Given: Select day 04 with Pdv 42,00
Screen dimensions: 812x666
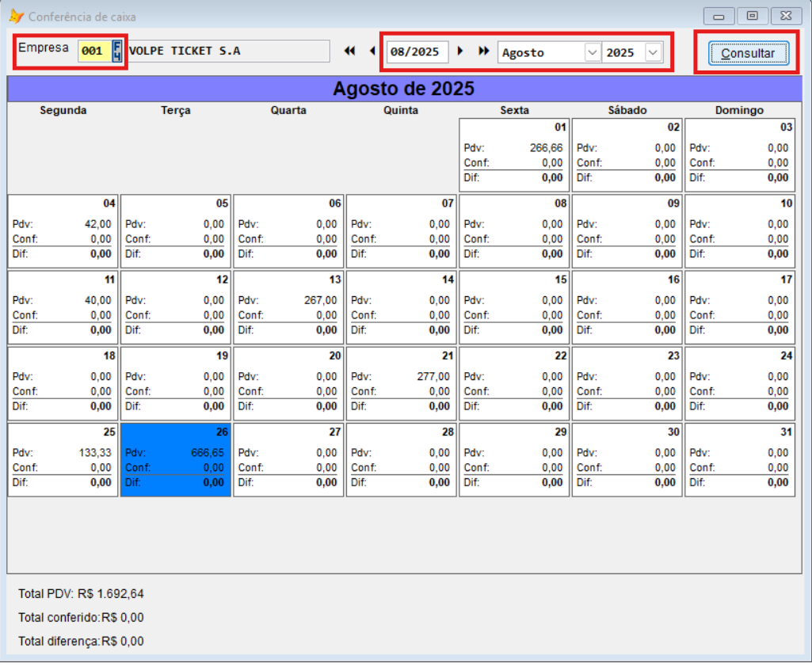Looking at the screenshot, I should [x=63, y=231].
